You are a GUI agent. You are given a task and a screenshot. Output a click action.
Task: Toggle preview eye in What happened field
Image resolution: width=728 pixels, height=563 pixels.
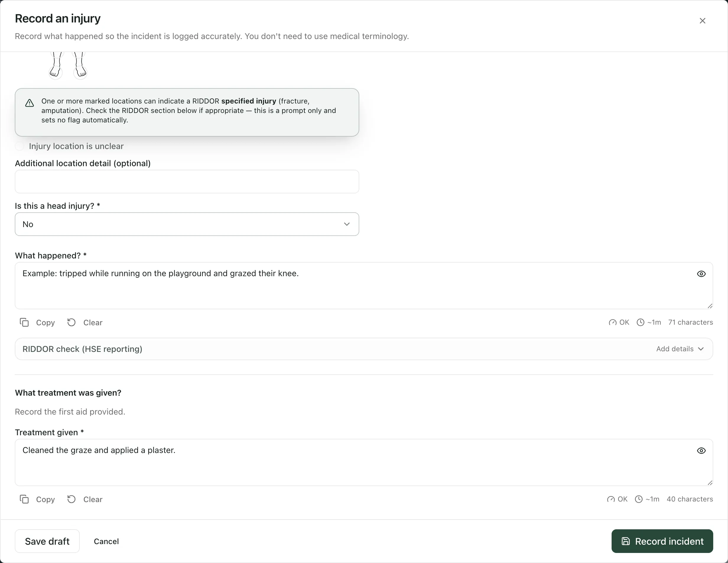point(701,274)
